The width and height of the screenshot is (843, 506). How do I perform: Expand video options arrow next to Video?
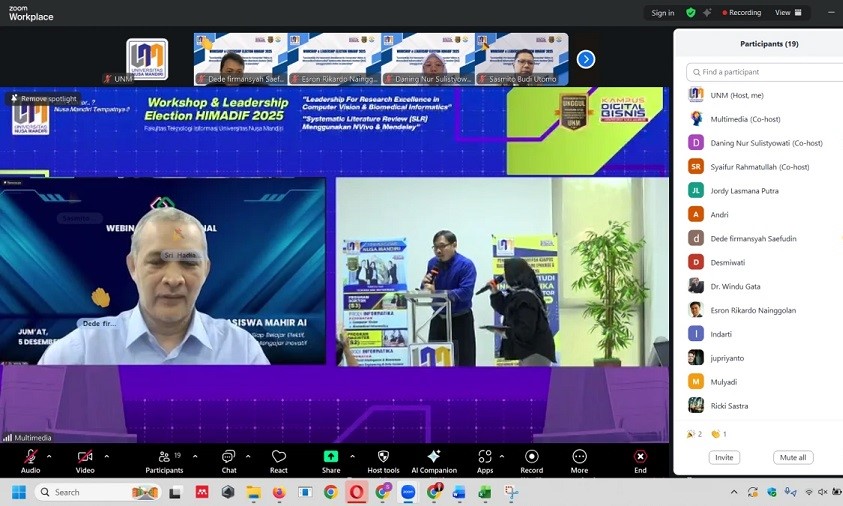click(x=106, y=455)
